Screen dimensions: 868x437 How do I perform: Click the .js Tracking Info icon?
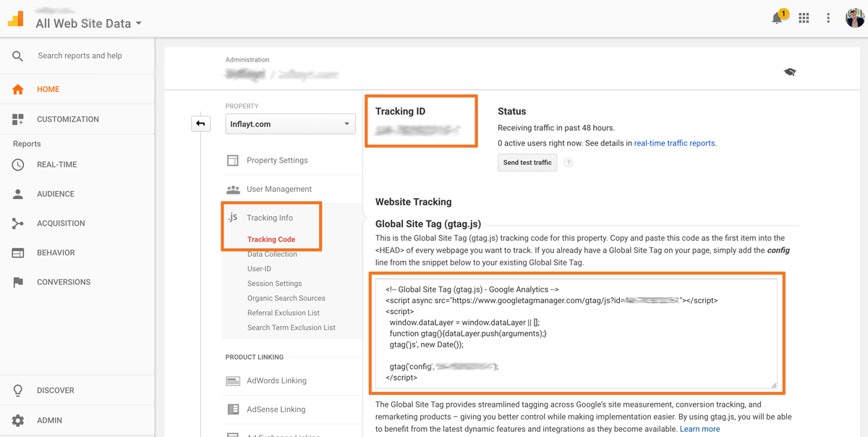pyautogui.click(x=233, y=217)
